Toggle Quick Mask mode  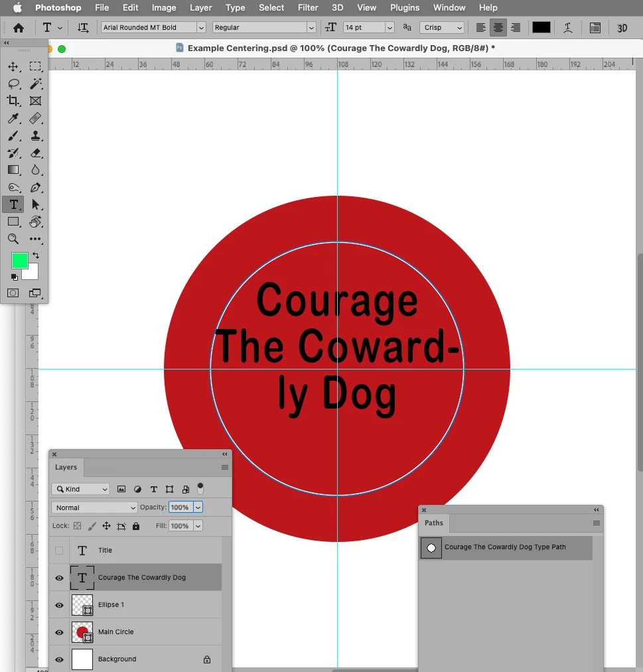[13, 293]
